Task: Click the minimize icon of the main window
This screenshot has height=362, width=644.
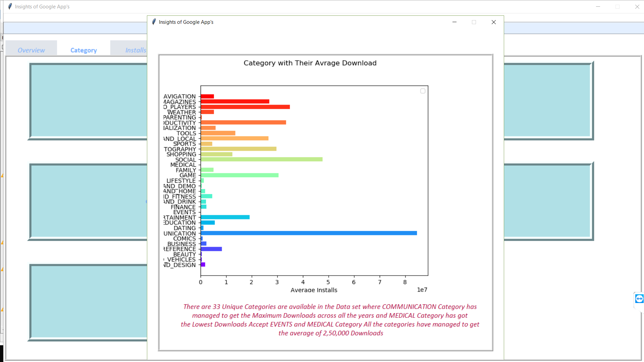Action: pyautogui.click(x=598, y=6)
